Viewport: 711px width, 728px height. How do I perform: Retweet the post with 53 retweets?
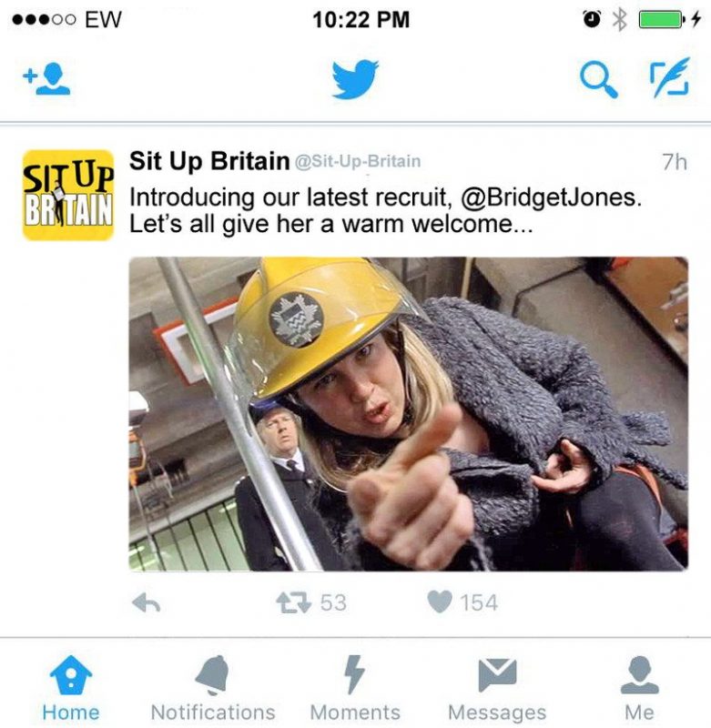click(x=293, y=602)
